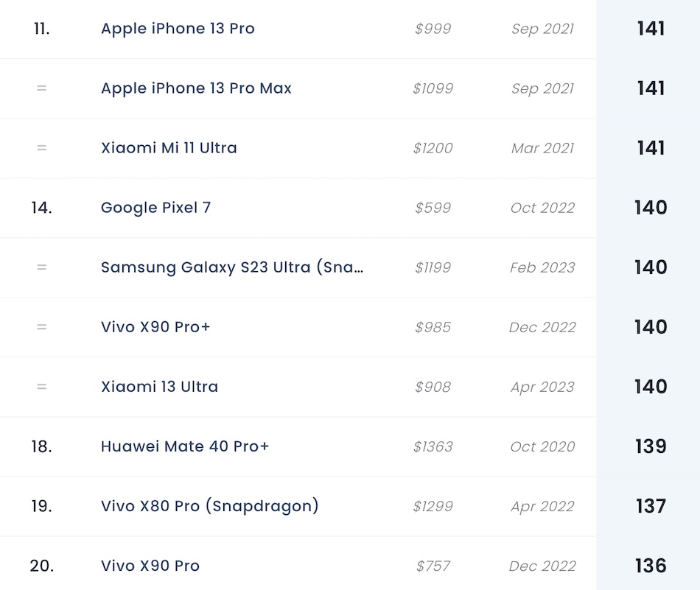Viewport: 700px width, 590px height.
Task: Open Xiaomi Mi 11 Ultra page
Action: [x=169, y=148]
